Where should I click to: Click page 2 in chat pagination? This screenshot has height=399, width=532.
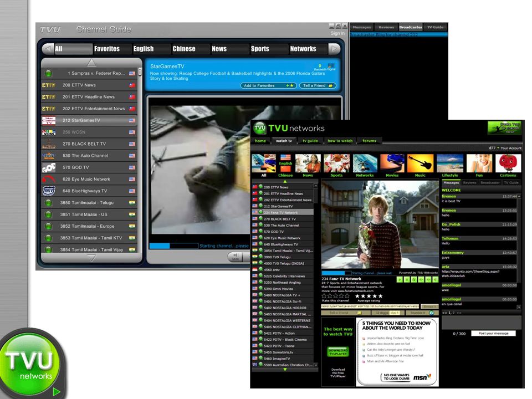(454, 313)
